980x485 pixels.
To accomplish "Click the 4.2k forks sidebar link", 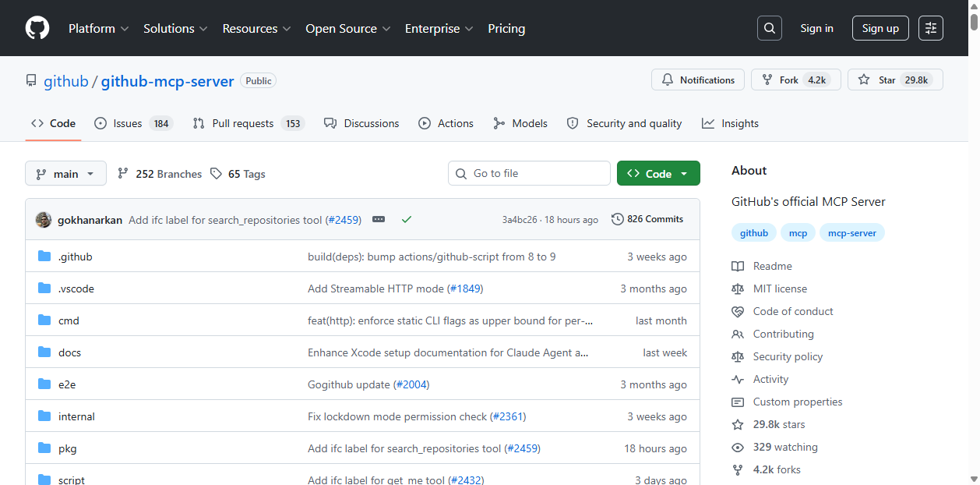I will [766, 469].
